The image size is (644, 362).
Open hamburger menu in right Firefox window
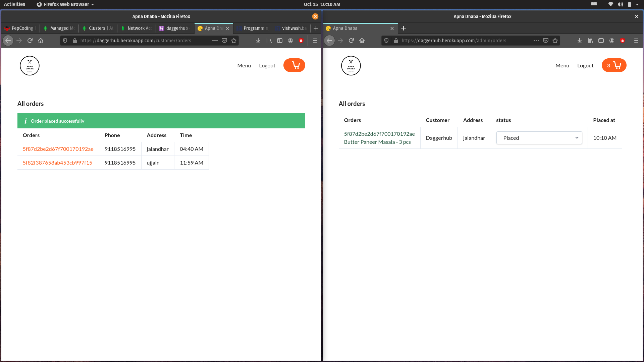[636, 41]
